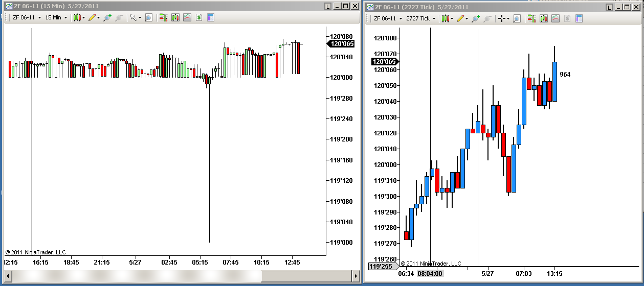Image resolution: width=644 pixels, height=286 pixels.
Task: Open ZF 06-11 instrument selector in the tick chart
Action: click(x=388, y=18)
